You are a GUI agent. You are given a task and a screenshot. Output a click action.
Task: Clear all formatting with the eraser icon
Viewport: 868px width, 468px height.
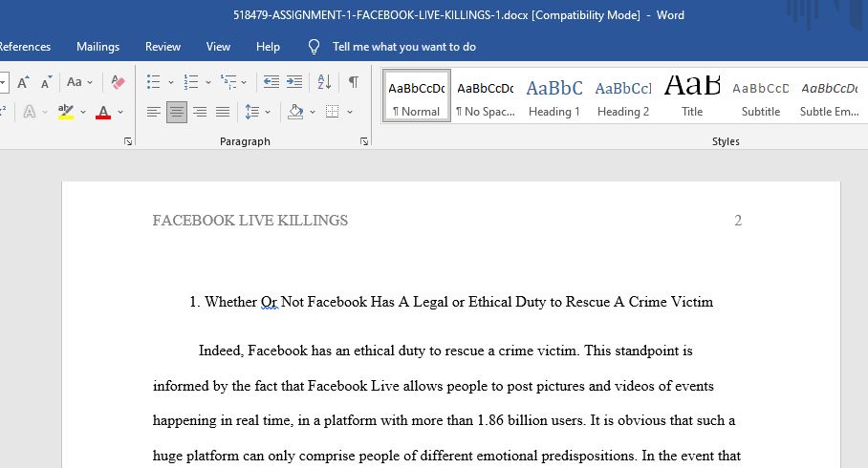pos(118,82)
